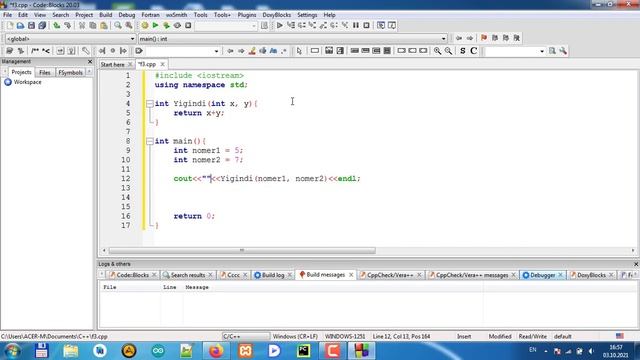Switch to the Debugger log tab

[x=542, y=275]
